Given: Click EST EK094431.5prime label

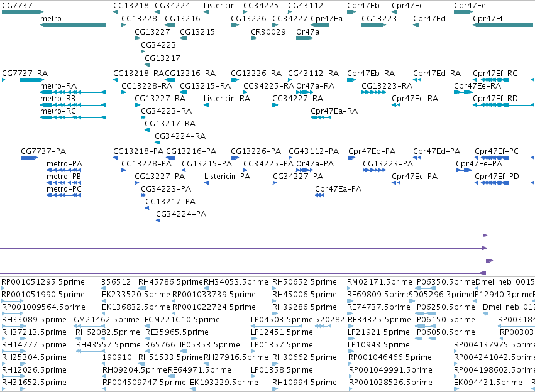Looking at the screenshot, I should (x=488, y=383).
